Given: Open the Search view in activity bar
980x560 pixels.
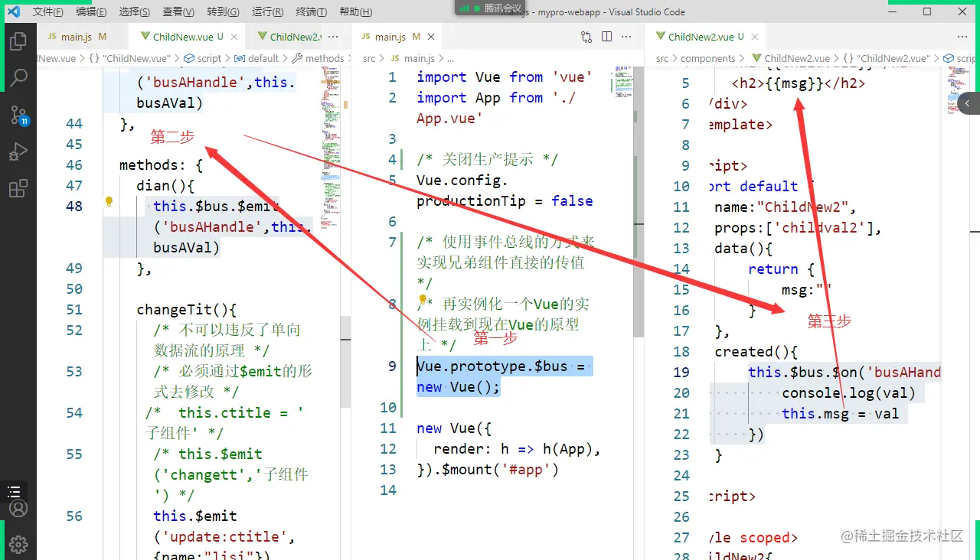Looking at the screenshot, I should (18, 77).
